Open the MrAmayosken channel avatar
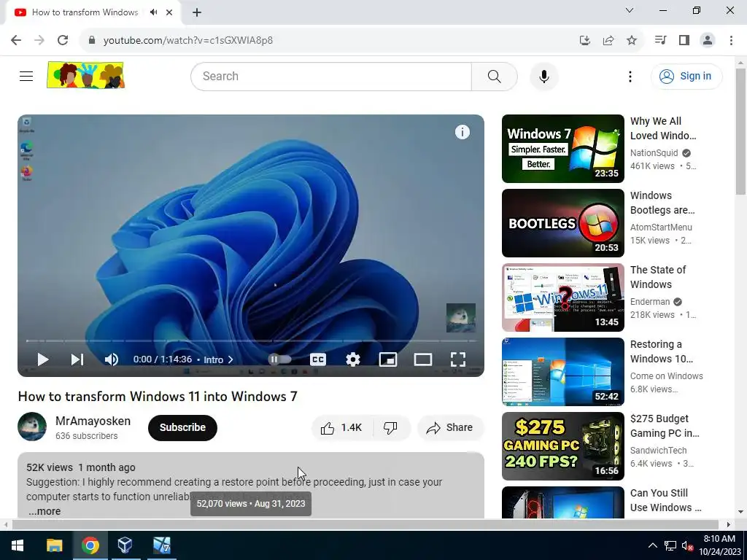The width and height of the screenshot is (747, 560). tap(32, 427)
